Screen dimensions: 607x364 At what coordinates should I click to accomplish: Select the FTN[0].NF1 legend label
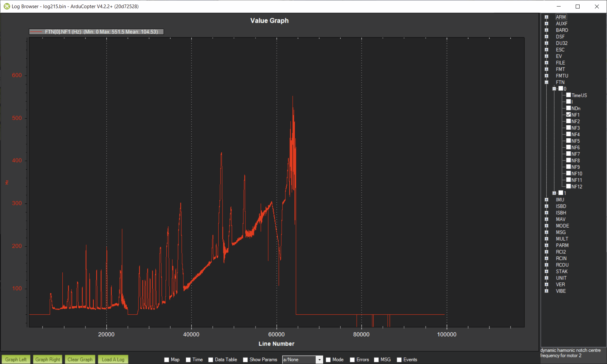coord(96,32)
